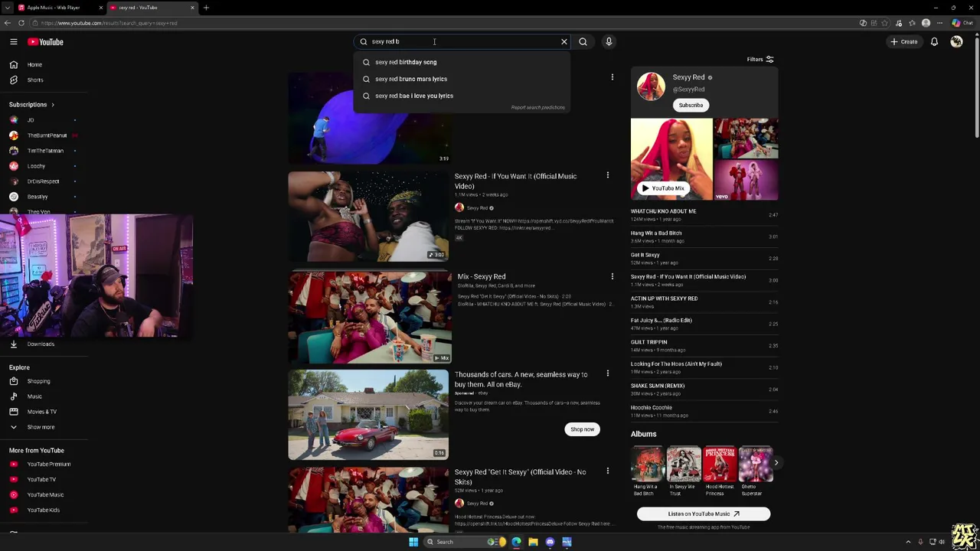Open the Loochy subscription
This screenshot has height=551, width=980.
(36, 166)
